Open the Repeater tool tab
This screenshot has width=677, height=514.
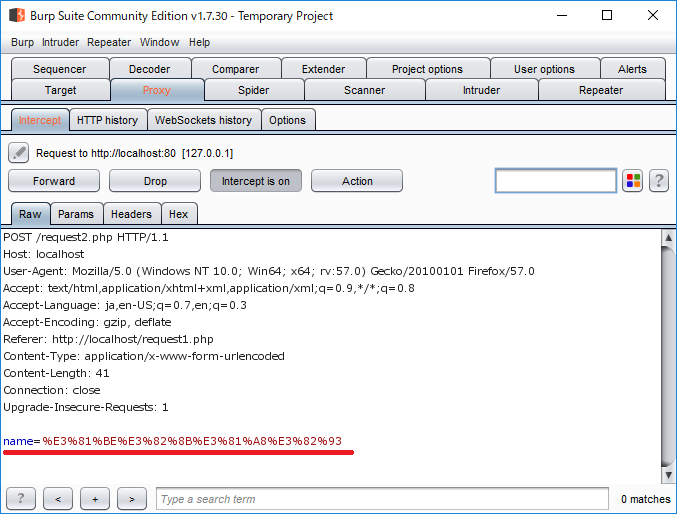601,90
